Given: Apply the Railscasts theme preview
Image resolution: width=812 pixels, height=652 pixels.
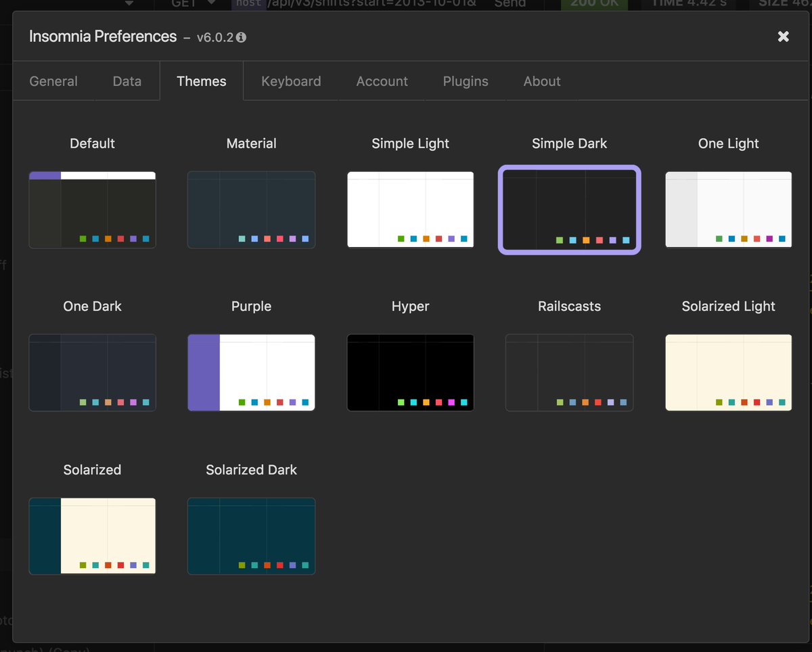Looking at the screenshot, I should [x=570, y=373].
